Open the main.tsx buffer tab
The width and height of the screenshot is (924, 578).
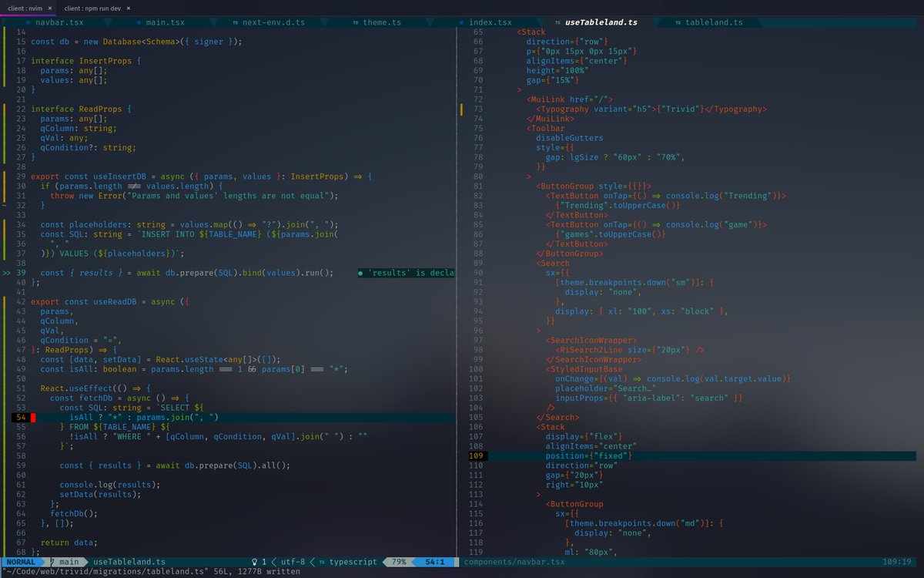point(166,22)
